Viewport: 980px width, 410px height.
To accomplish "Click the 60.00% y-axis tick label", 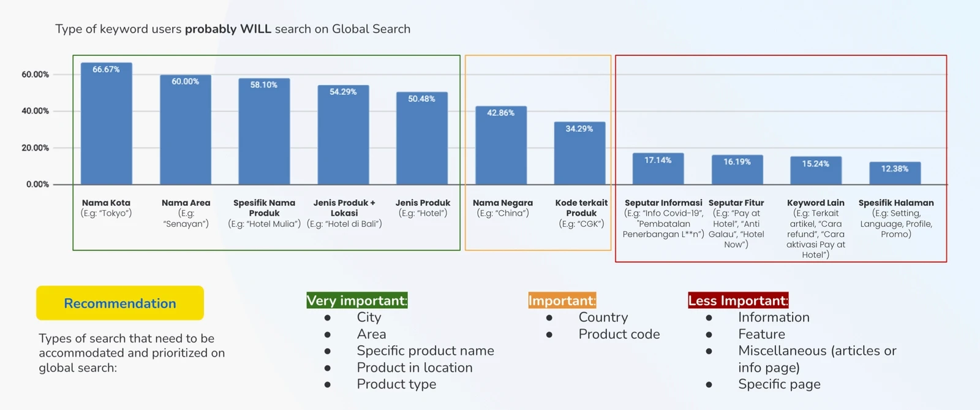I will [36, 74].
